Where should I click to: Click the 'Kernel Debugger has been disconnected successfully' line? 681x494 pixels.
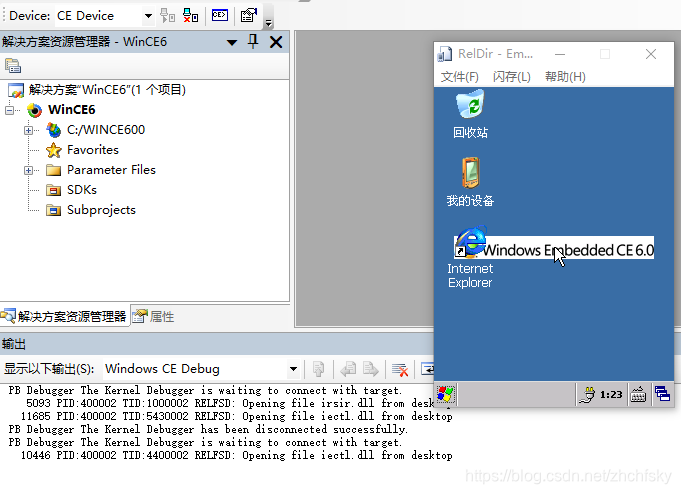pyautogui.click(x=208, y=429)
